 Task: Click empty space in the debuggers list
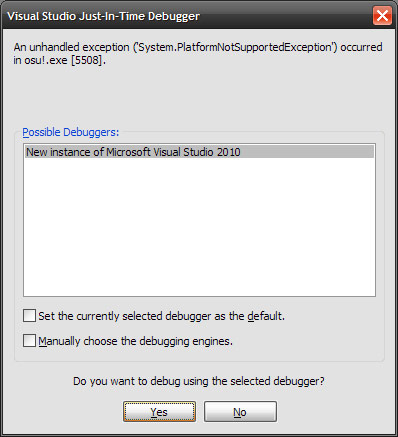tap(199, 227)
